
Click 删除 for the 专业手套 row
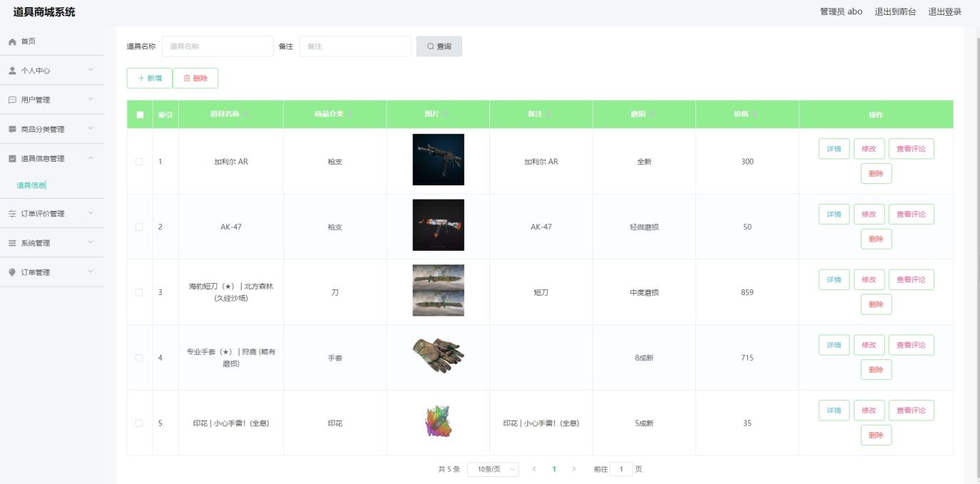(876, 370)
